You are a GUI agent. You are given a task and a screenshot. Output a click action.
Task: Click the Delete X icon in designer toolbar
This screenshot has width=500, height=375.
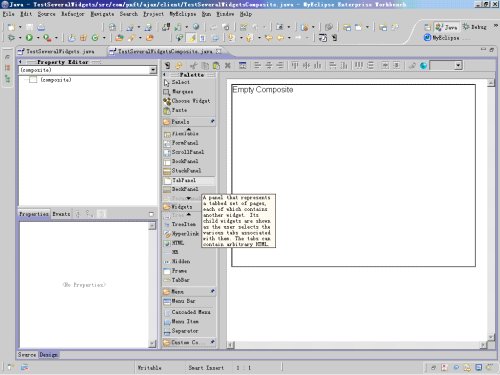pyautogui.click(x=228, y=65)
